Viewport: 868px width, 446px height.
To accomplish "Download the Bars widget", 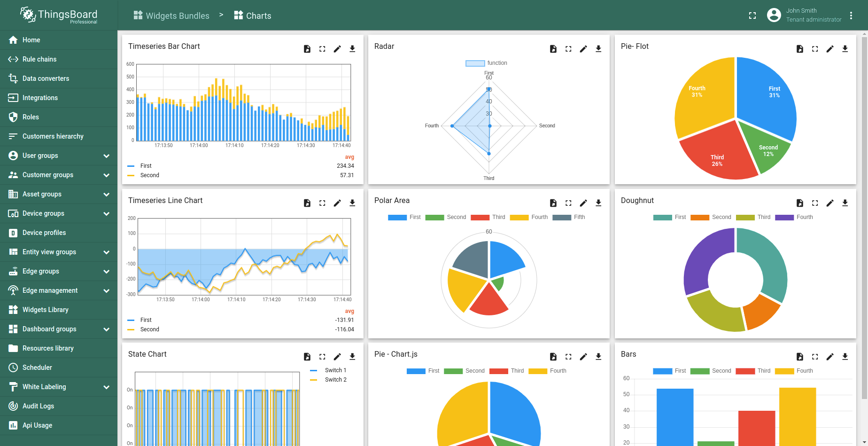I will coord(845,357).
